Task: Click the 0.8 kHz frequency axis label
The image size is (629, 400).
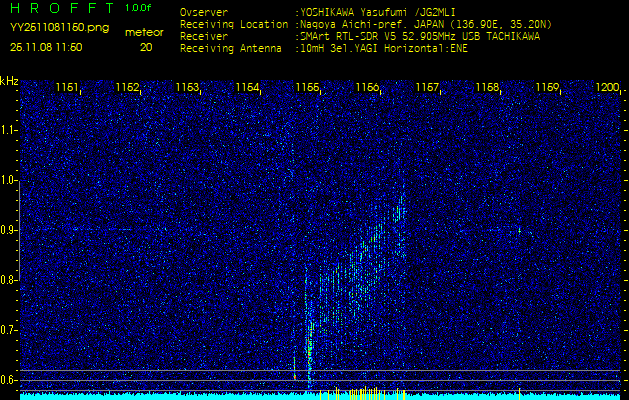Action: (8, 280)
